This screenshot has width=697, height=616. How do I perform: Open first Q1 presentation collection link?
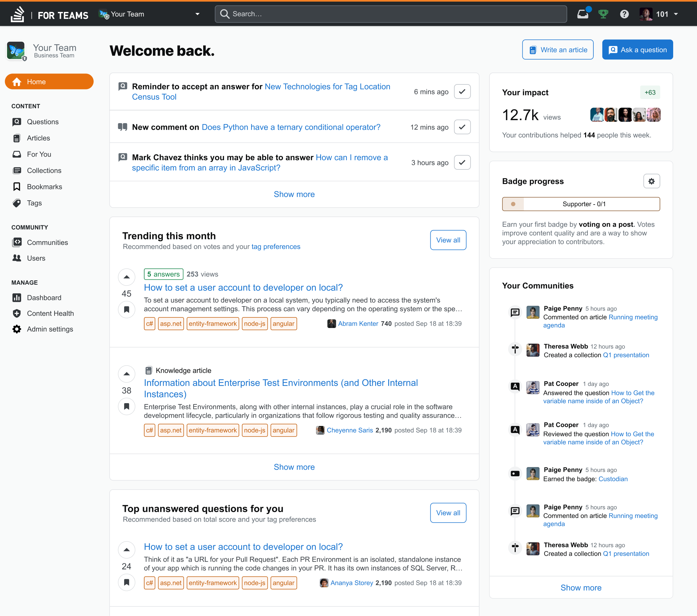(x=626, y=355)
